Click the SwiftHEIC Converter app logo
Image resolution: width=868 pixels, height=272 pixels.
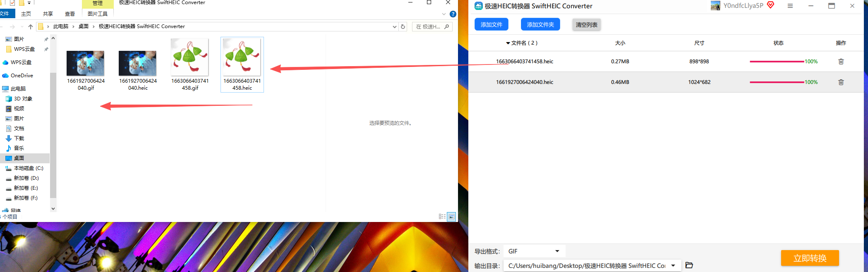478,6
